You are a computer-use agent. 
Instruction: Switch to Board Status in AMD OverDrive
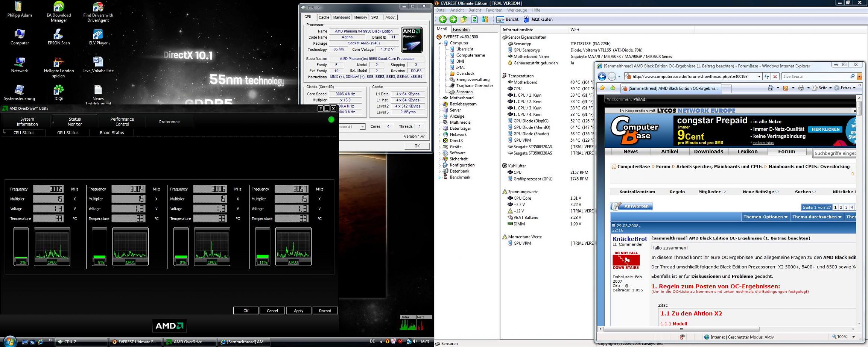point(112,133)
